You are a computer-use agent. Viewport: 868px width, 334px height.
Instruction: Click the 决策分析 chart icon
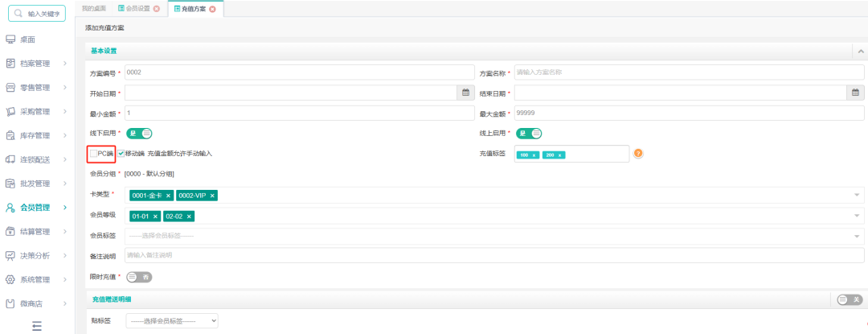pos(10,255)
